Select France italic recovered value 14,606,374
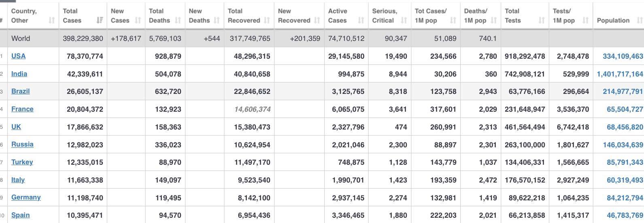Image resolution: width=644 pixels, height=223 pixels. click(x=252, y=109)
